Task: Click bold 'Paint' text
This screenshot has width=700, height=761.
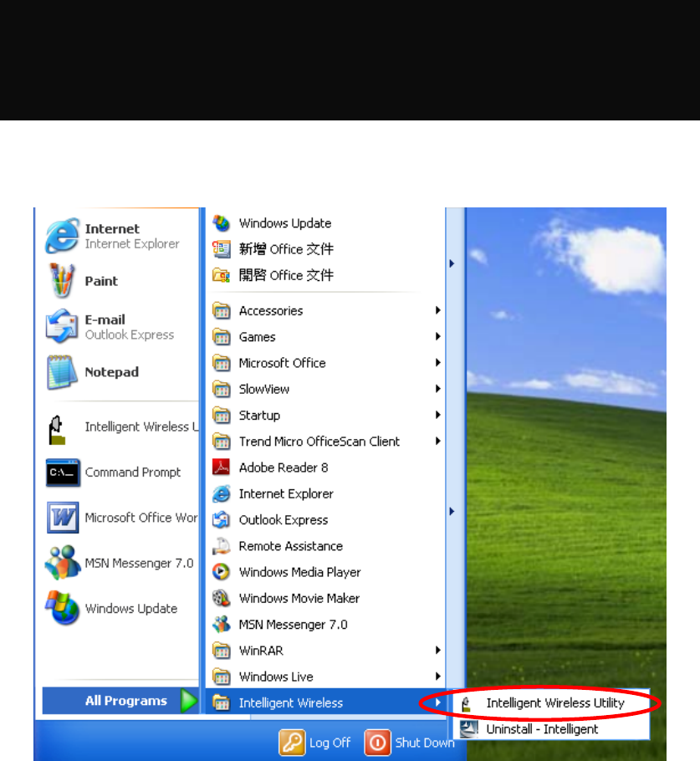Action: click(101, 281)
